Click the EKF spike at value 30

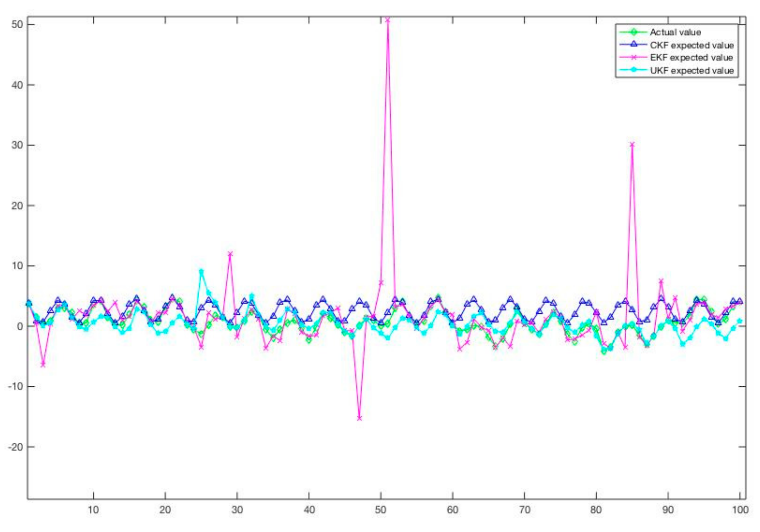point(632,145)
